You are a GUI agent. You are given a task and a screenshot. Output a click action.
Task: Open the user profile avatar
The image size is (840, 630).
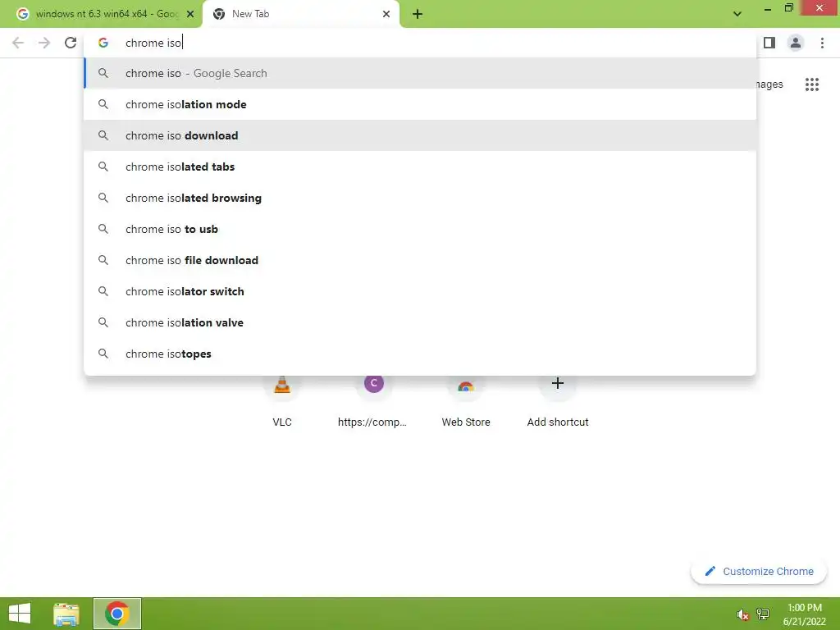(796, 43)
